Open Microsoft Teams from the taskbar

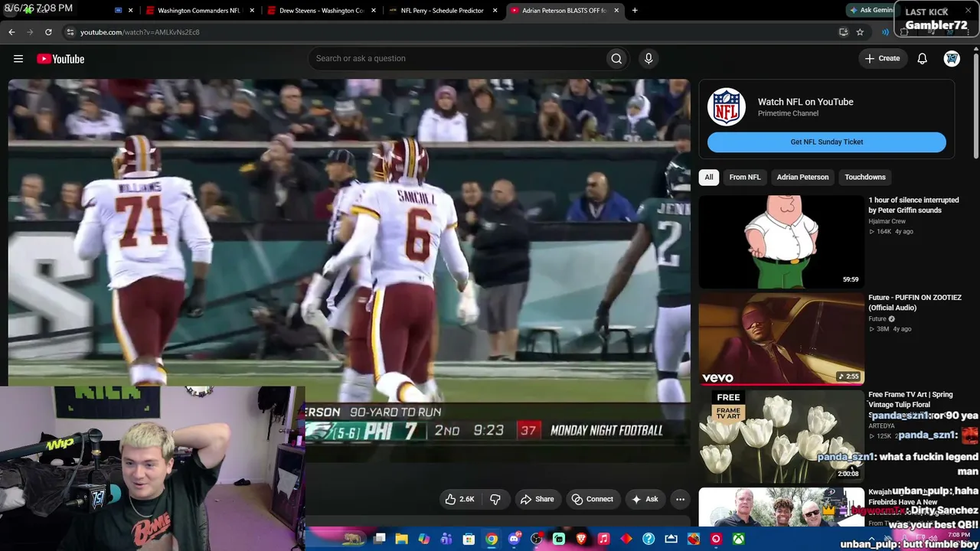[446, 539]
